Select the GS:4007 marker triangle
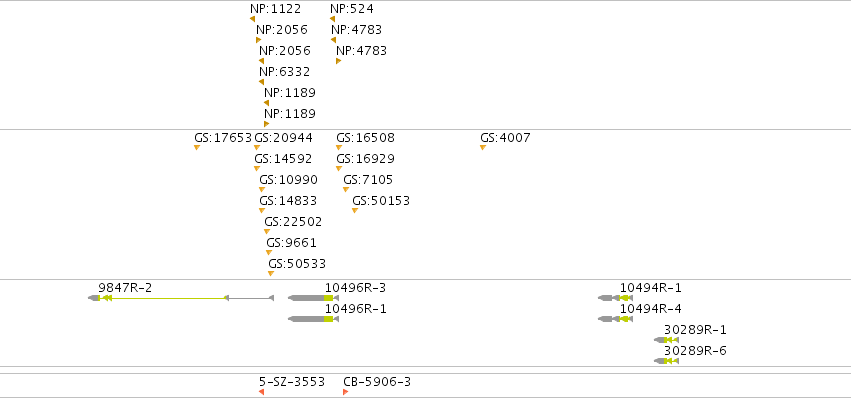 pyautogui.click(x=483, y=148)
